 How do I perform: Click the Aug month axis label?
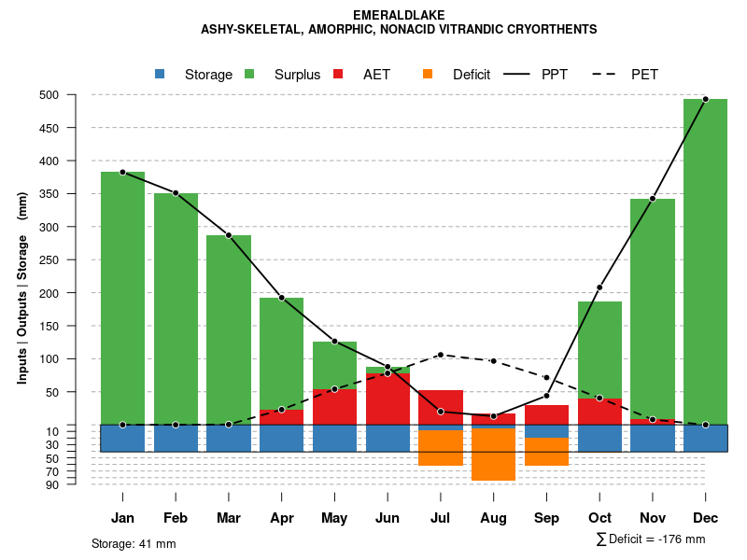[x=493, y=518]
